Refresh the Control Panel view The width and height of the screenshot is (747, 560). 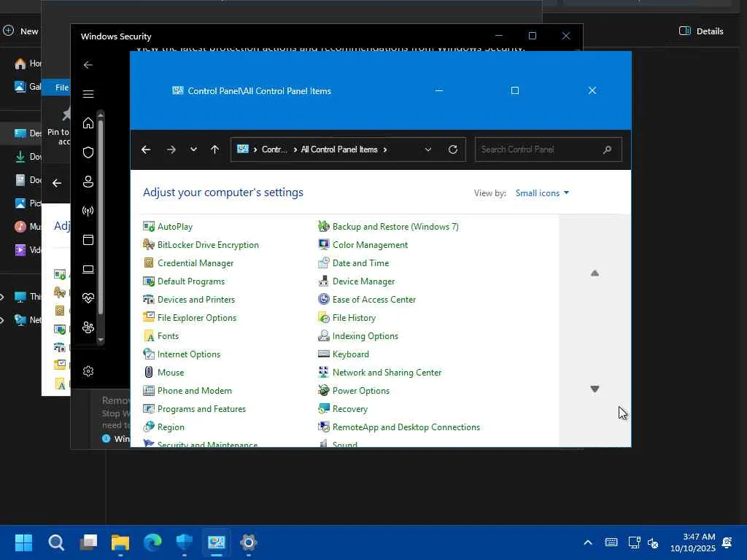453,149
